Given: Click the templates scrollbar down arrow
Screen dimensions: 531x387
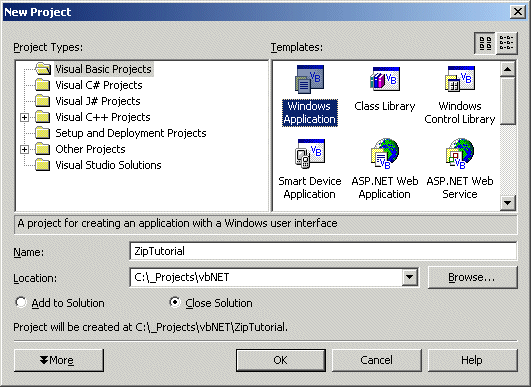Looking at the screenshot, I should tap(508, 203).
